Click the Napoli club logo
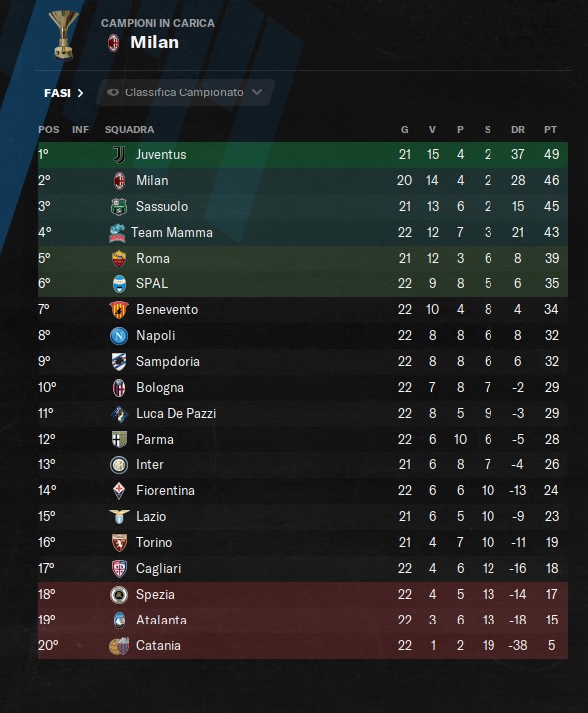The width and height of the screenshot is (588, 713). click(x=119, y=336)
